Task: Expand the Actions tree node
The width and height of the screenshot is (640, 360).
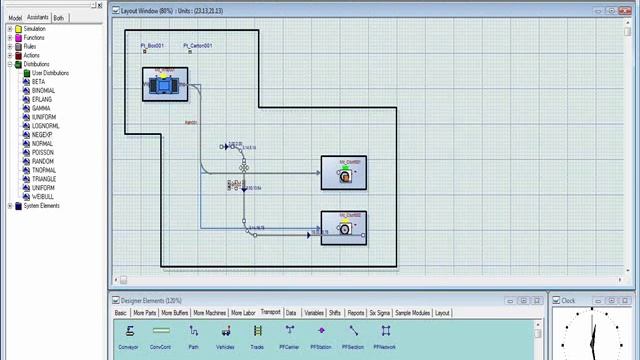Action: 10,56
